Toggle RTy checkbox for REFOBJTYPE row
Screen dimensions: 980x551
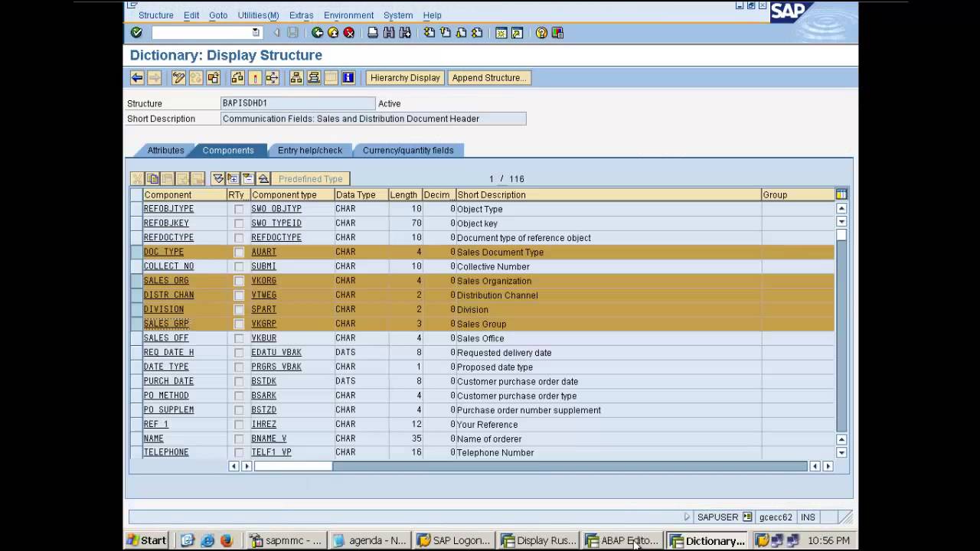click(239, 209)
